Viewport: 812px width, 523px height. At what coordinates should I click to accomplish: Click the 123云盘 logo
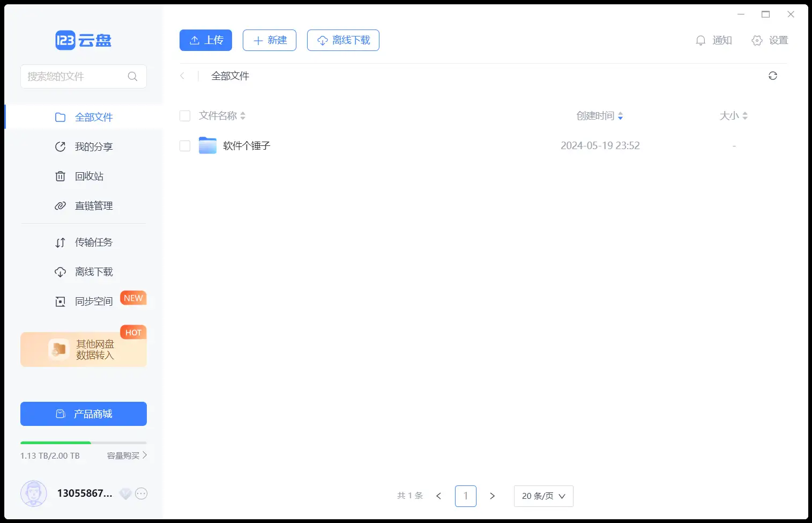tap(83, 40)
